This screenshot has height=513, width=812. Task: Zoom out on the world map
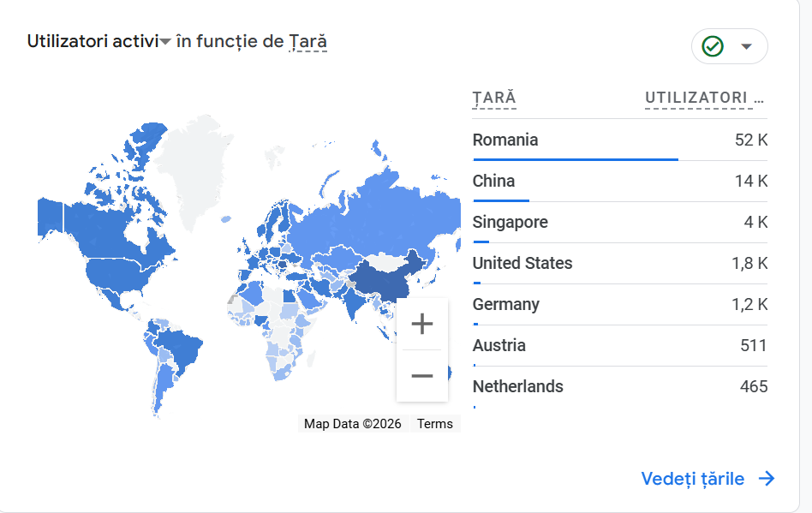(x=421, y=376)
